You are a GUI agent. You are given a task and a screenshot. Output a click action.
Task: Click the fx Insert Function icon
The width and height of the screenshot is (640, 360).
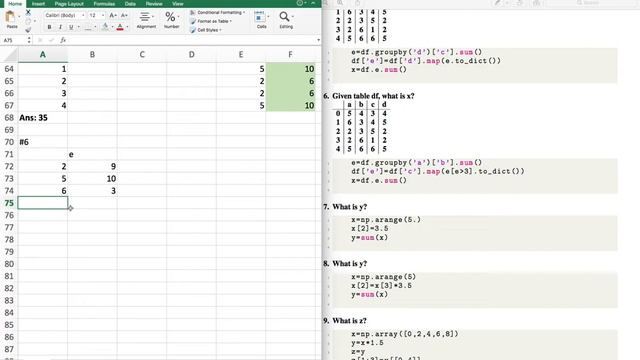point(63,40)
